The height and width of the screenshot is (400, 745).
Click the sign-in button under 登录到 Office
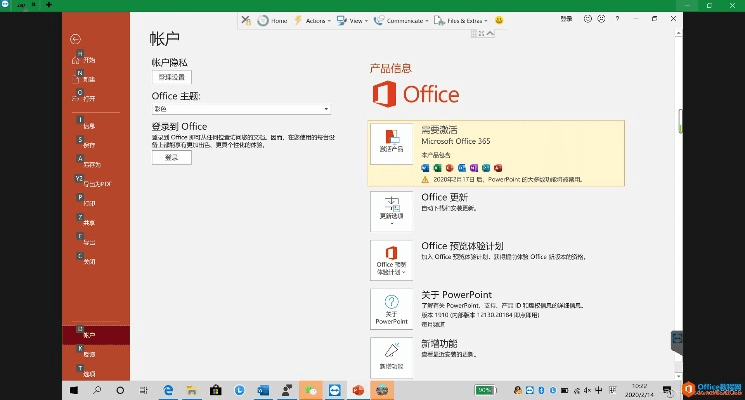[171, 157]
